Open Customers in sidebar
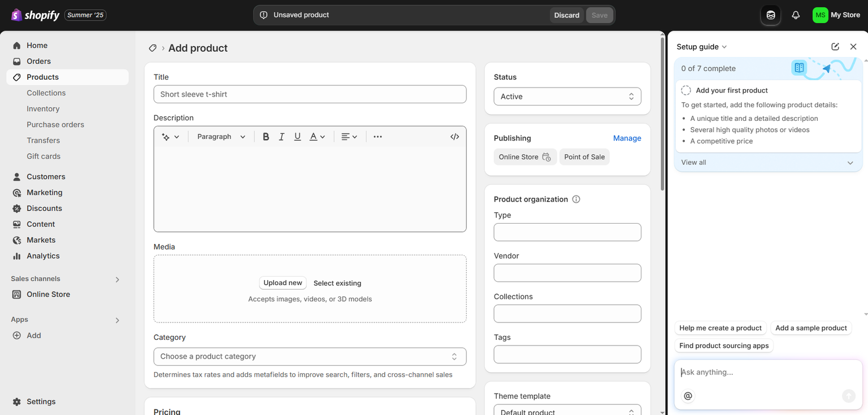The width and height of the screenshot is (868, 415). click(67, 177)
